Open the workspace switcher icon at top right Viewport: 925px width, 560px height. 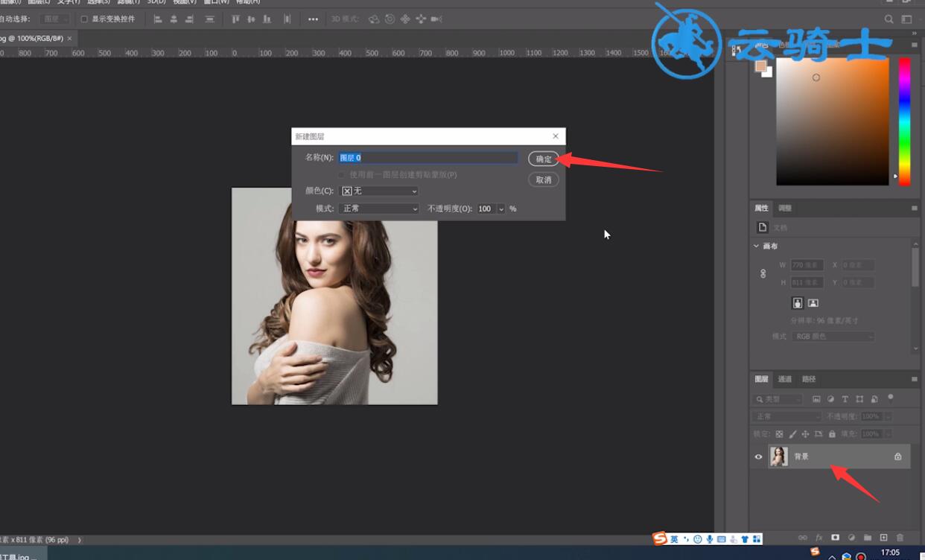coord(906,19)
